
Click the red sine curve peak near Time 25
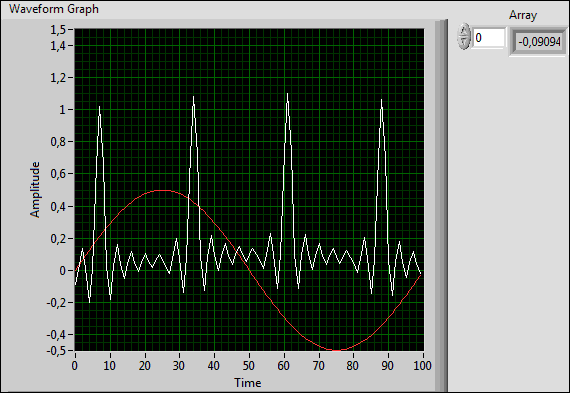click(x=162, y=190)
